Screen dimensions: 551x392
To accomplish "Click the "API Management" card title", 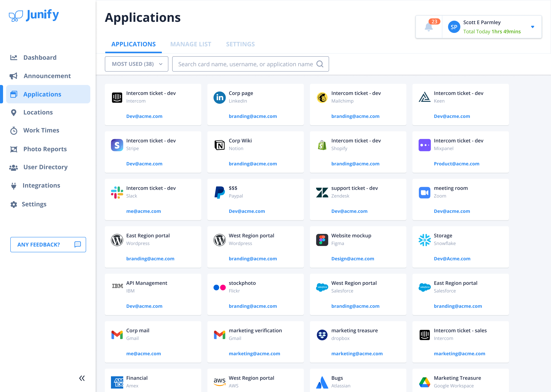I will (147, 283).
